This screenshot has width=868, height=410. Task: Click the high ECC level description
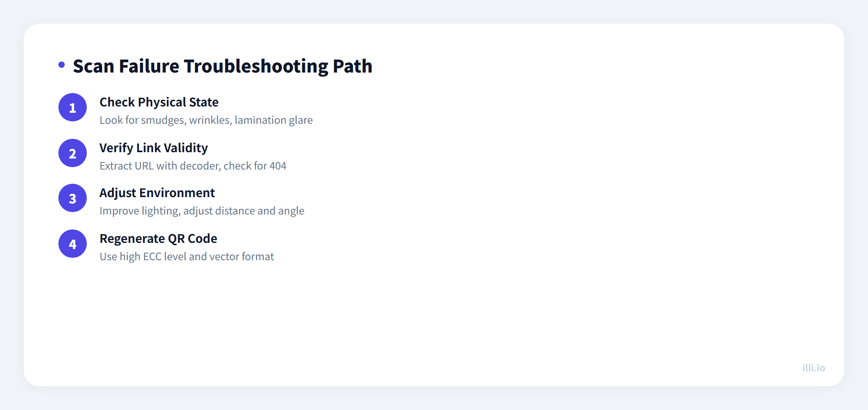coord(187,257)
